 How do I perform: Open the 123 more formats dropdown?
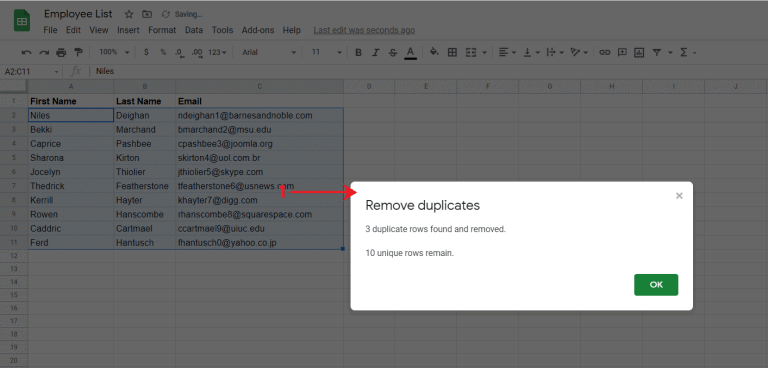click(217, 52)
